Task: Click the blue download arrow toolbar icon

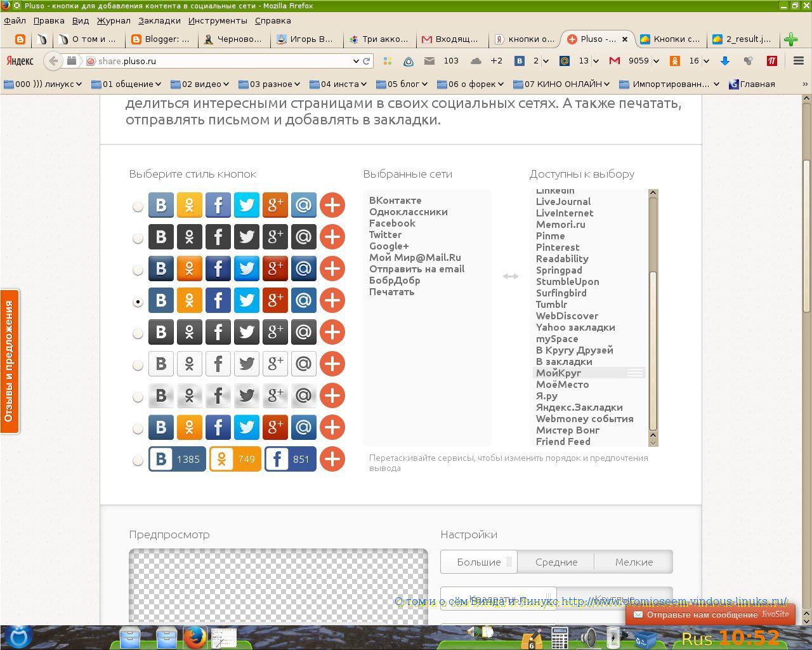Action: pos(725,61)
